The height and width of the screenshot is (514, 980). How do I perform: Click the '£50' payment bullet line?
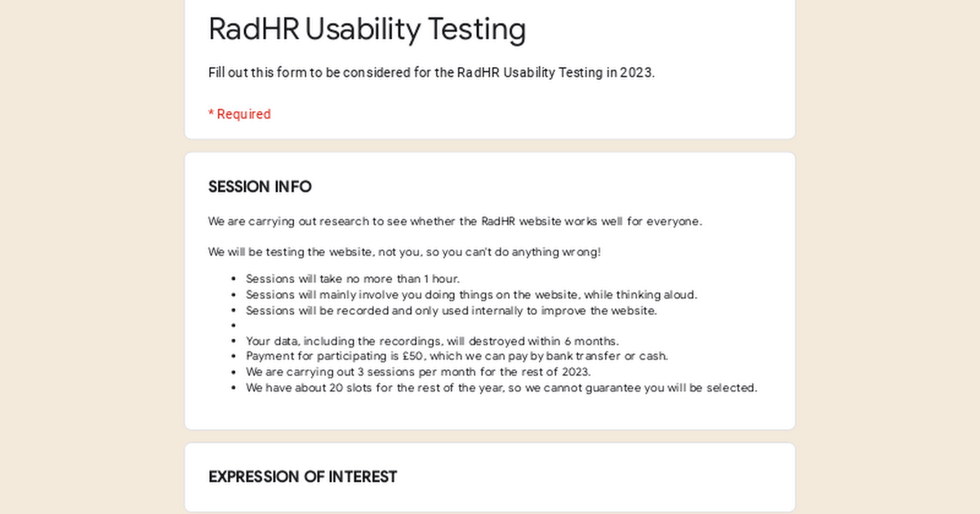pyautogui.click(x=457, y=357)
